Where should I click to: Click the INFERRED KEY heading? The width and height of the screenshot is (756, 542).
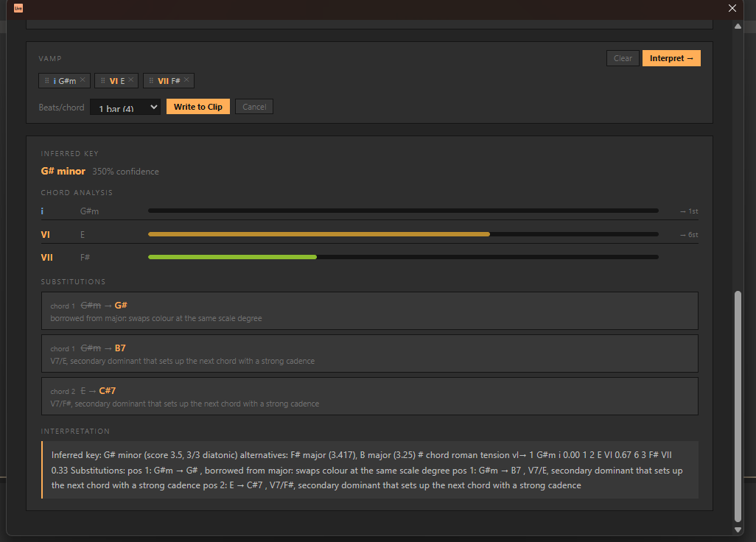coord(69,153)
